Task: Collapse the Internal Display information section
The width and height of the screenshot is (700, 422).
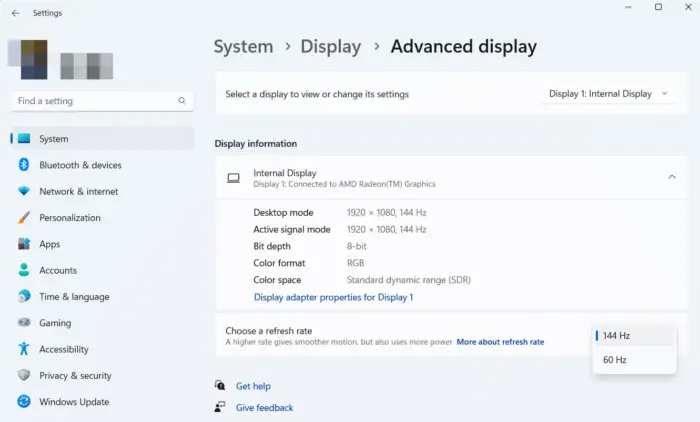Action: [x=671, y=177]
